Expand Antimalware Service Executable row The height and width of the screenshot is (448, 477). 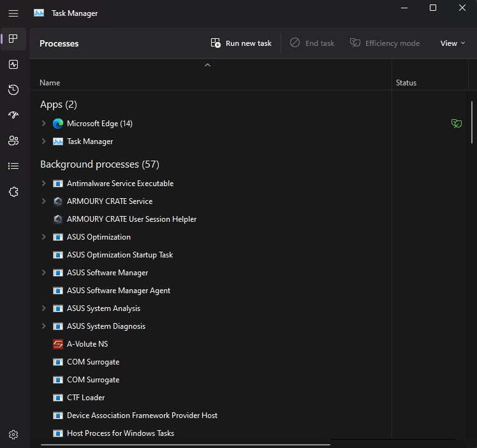[x=43, y=184]
